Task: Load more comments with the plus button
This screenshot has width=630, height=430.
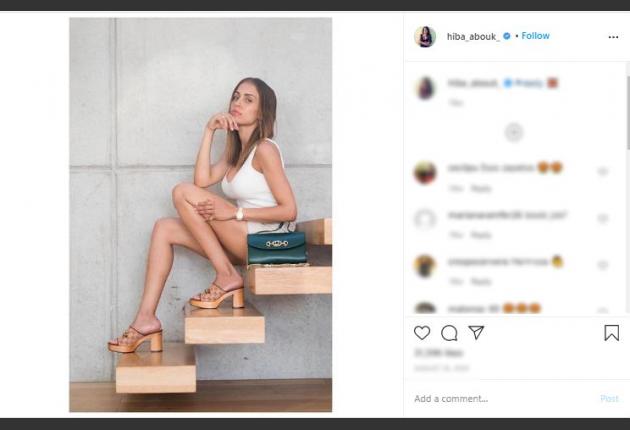Action: [x=513, y=132]
